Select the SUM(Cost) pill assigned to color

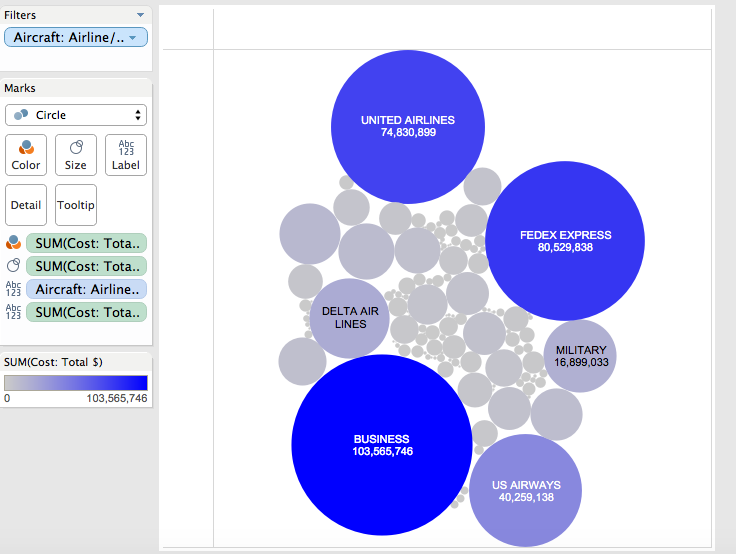tap(86, 243)
